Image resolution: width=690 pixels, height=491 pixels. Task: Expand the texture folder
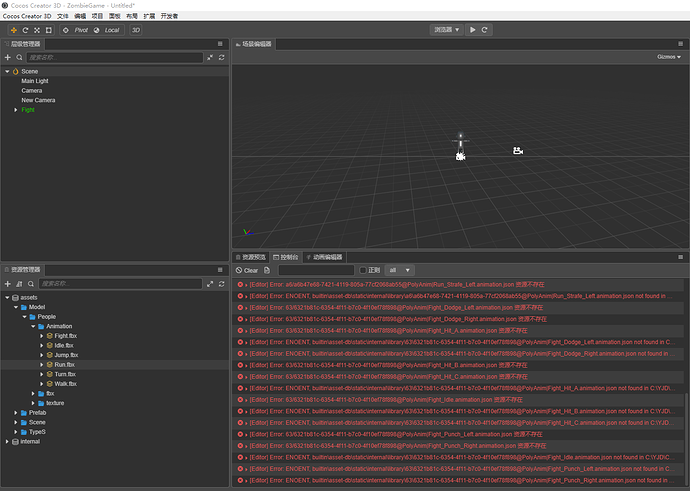(33, 403)
